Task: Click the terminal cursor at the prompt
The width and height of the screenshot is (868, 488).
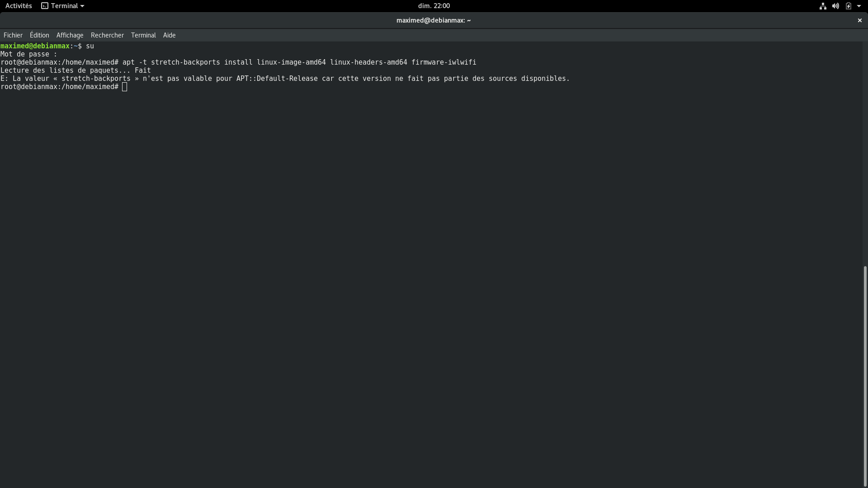Action: tap(125, 87)
